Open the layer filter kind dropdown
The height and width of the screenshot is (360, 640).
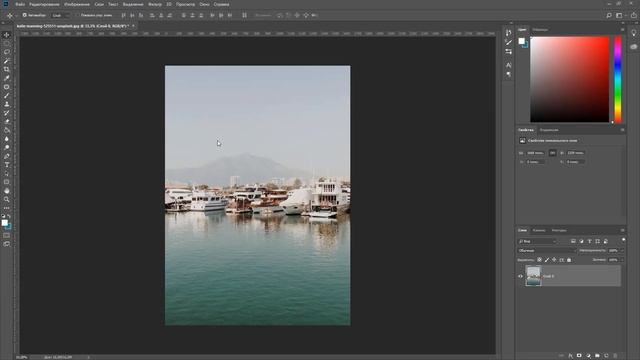click(537, 241)
